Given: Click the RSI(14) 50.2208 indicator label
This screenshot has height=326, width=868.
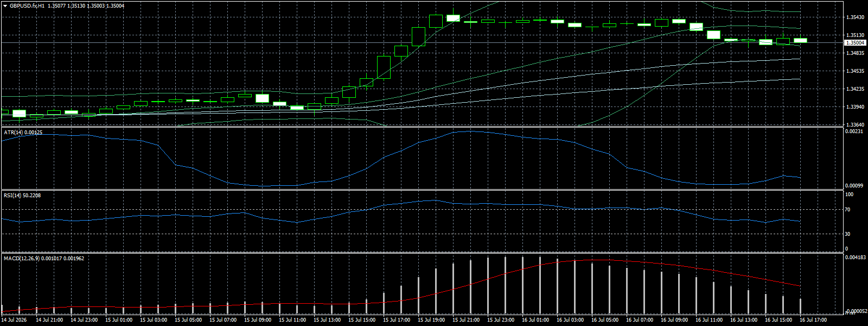Looking at the screenshot, I should [22, 196].
